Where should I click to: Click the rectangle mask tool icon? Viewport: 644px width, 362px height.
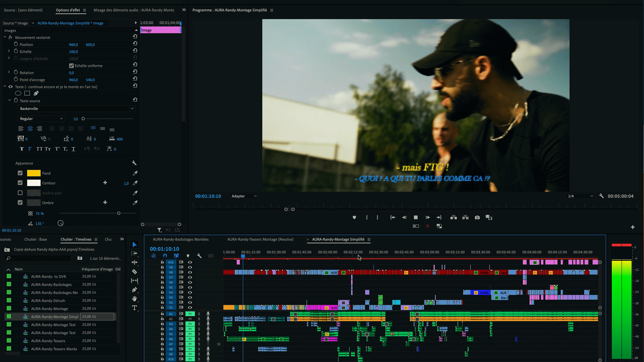27,94
